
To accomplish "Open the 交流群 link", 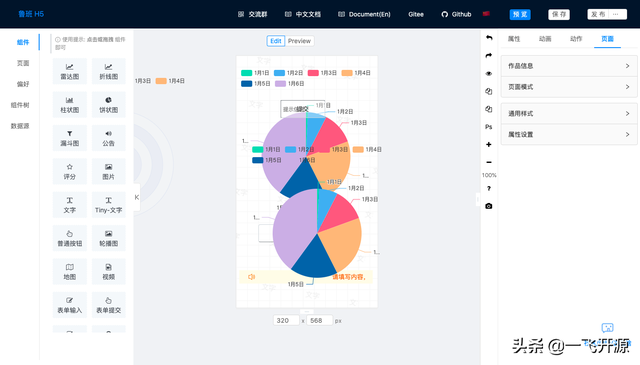I will pyautogui.click(x=252, y=14).
